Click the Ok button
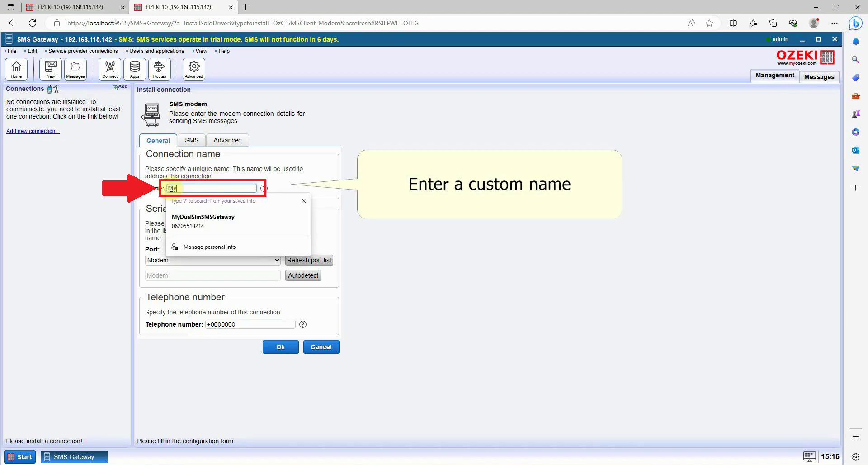Screen dimensions: 868x465 [x=280, y=347]
